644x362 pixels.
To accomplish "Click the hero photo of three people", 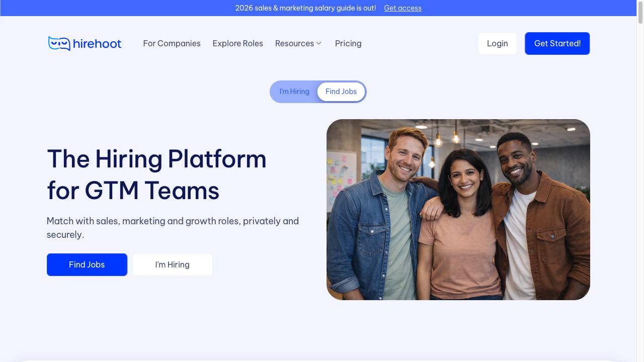I will pyautogui.click(x=458, y=210).
